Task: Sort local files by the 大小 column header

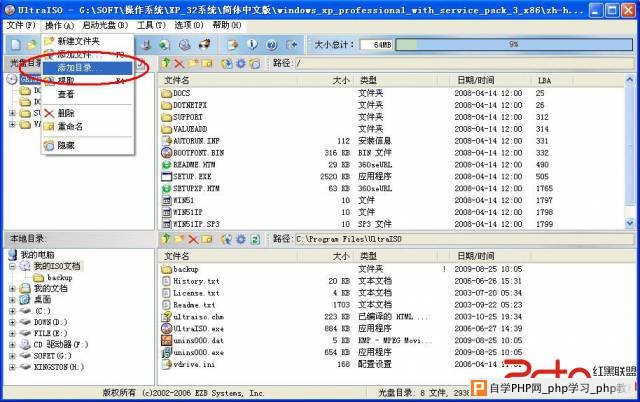Action: click(325, 256)
